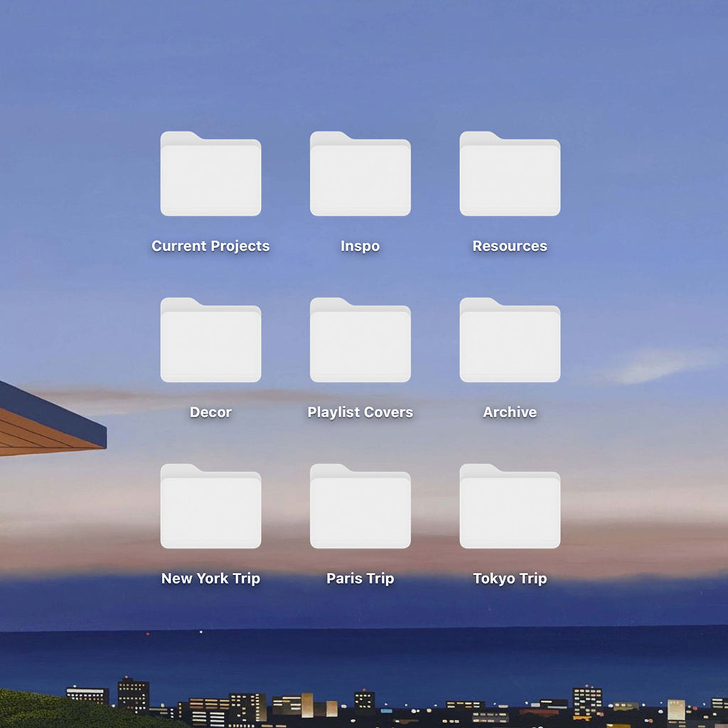The height and width of the screenshot is (728, 728).
Task: Select the New York Trip folder label
Action: click(x=210, y=579)
